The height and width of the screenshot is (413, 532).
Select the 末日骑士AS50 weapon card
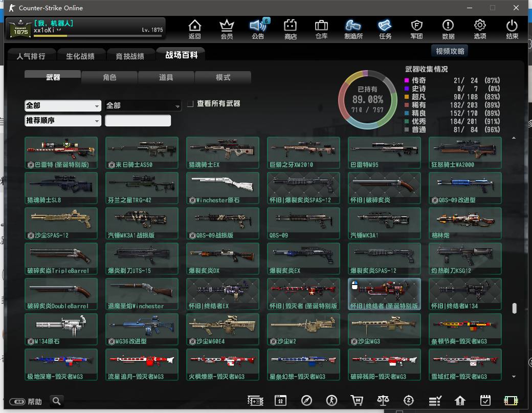(x=142, y=153)
